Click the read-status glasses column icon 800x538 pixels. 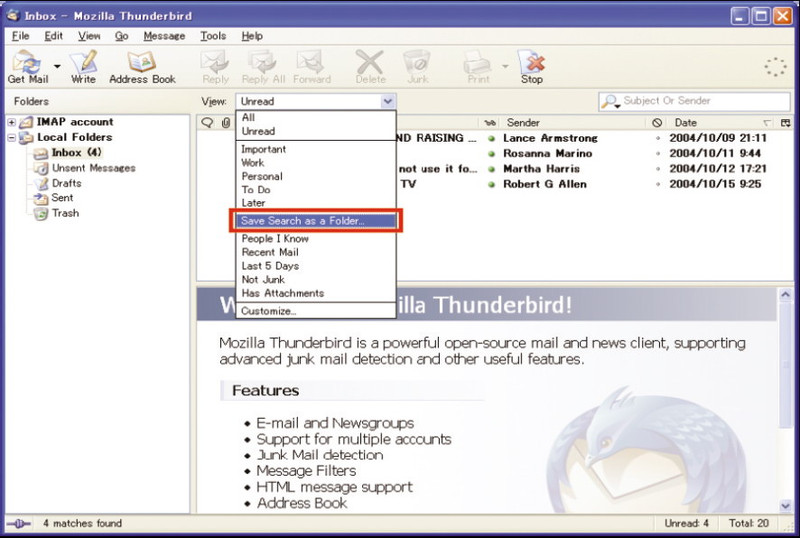pyautogui.click(x=490, y=123)
